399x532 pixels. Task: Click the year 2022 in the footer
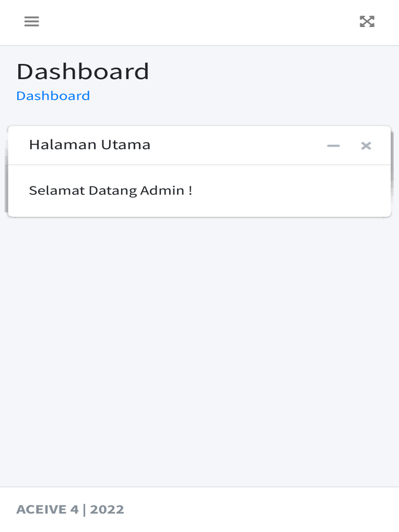click(x=107, y=510)
